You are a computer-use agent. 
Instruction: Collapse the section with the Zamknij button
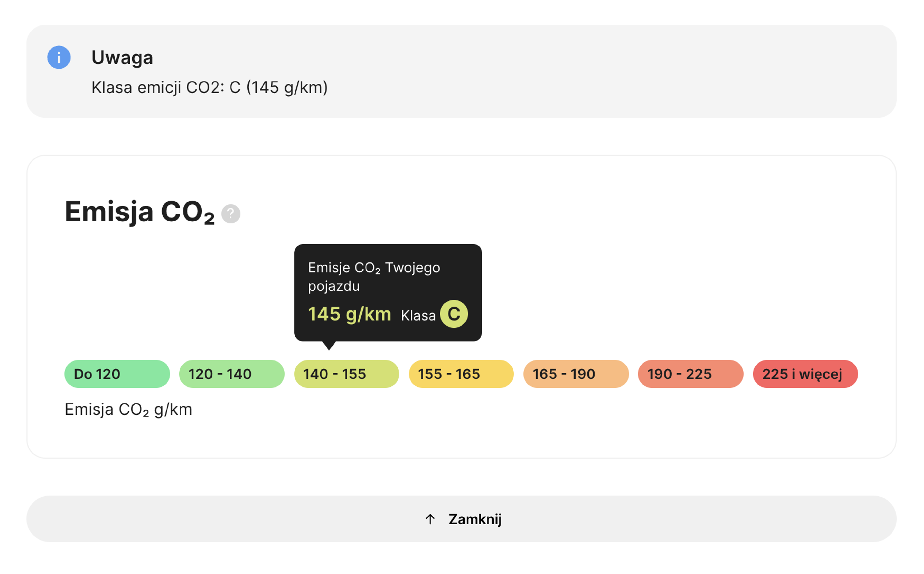(x=462, y=519)
